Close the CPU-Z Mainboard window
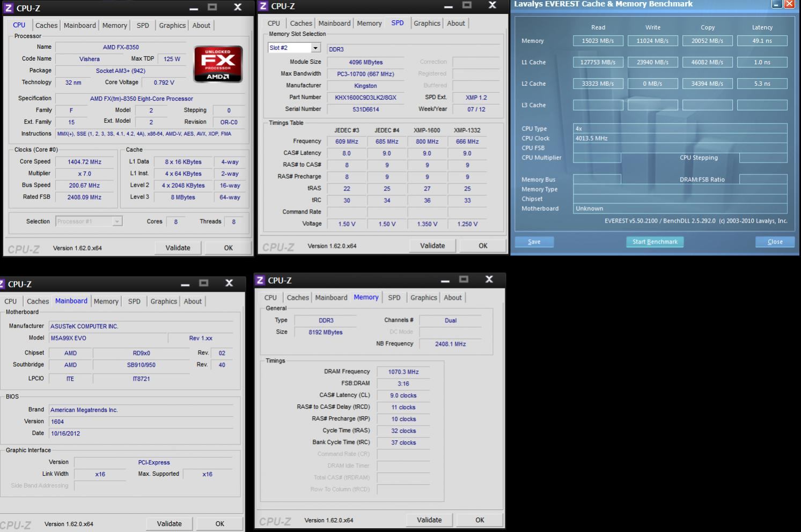This screenshot has height=532, width=801. click(x=229, y=283)
